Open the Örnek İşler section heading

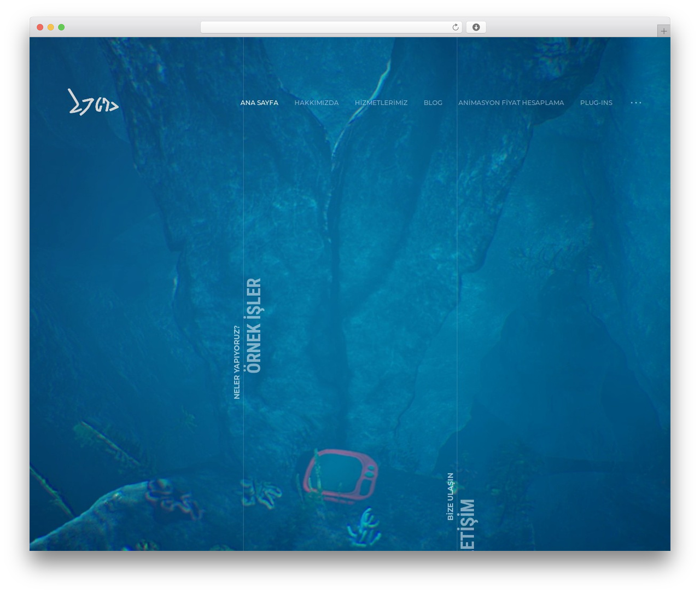[254, 325]
